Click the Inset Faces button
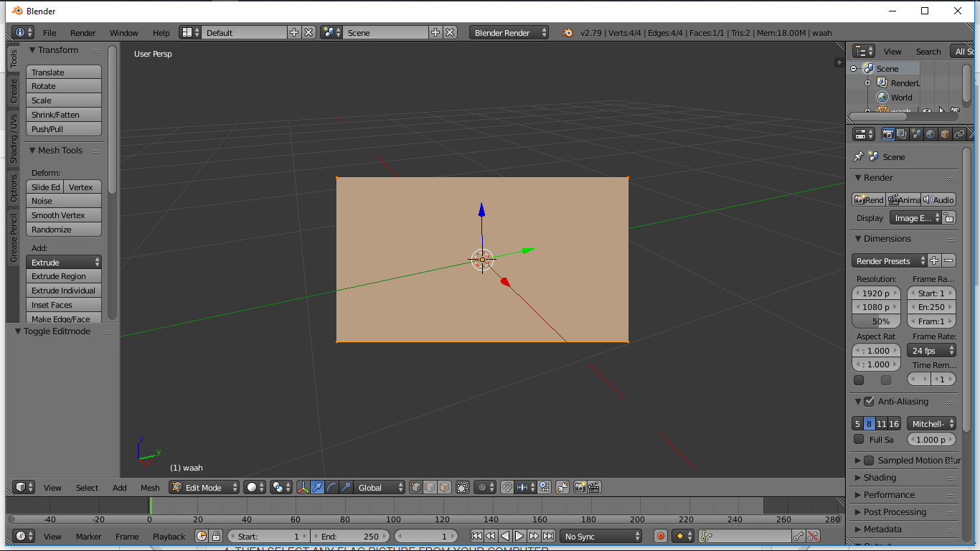This screenshot has height=551, width=980. [64, 305]
